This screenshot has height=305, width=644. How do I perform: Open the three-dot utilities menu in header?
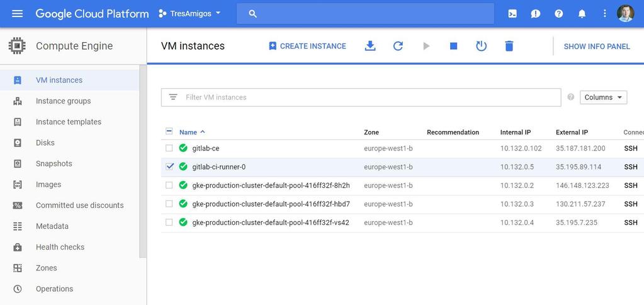[604, 14]
